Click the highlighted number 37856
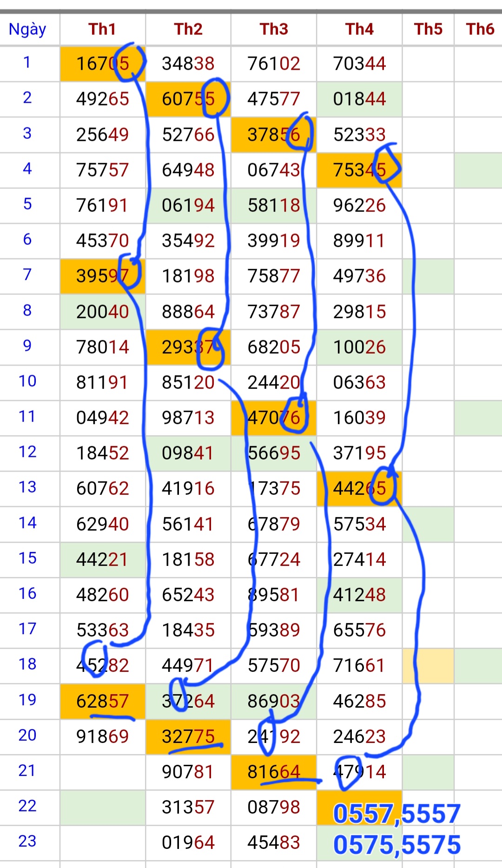 tap(274, 135)
